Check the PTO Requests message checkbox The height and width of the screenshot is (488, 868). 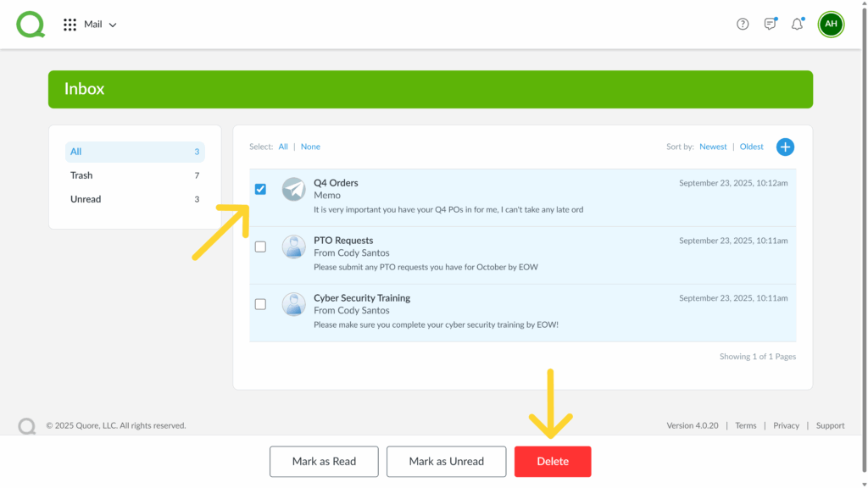tap(260, 247)
